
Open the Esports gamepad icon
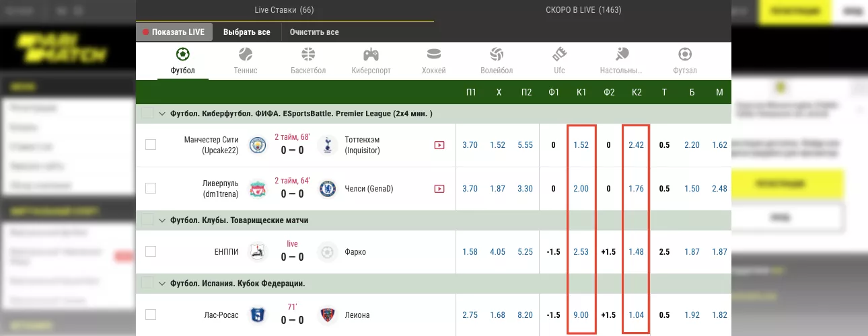pos(371,54)
